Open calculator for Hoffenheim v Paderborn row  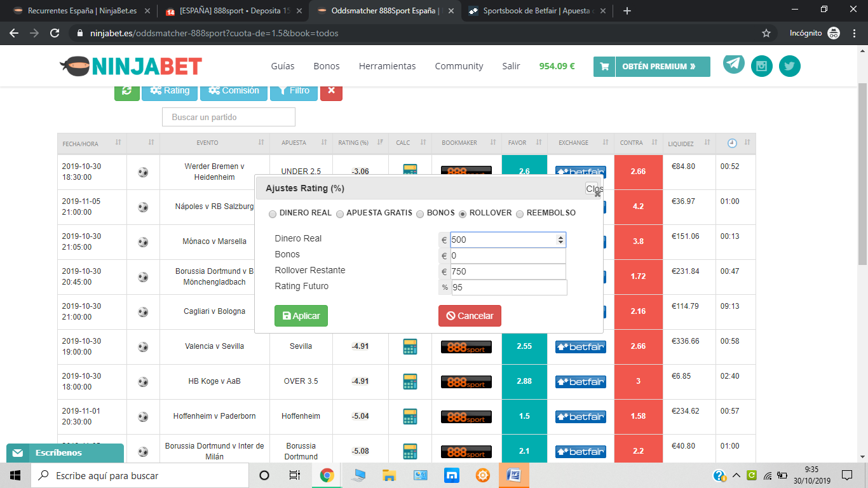click(410, 417)
